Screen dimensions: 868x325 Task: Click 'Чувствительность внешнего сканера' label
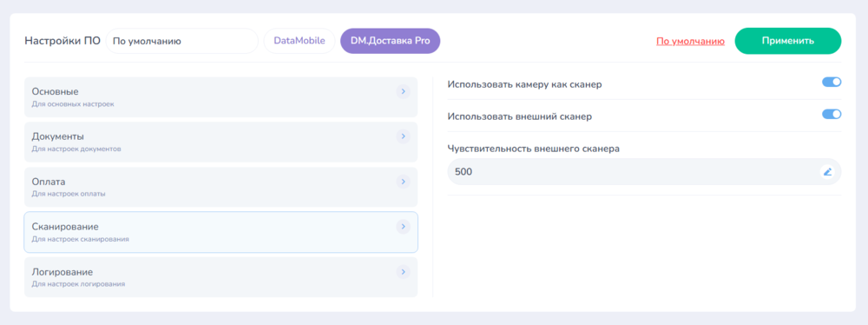coord(533,149)
